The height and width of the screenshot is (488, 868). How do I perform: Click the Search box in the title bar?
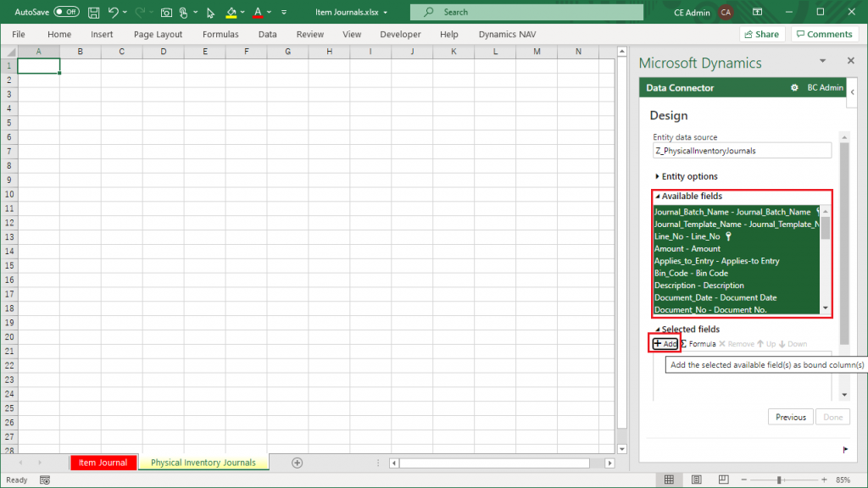(x=526, y=12)
